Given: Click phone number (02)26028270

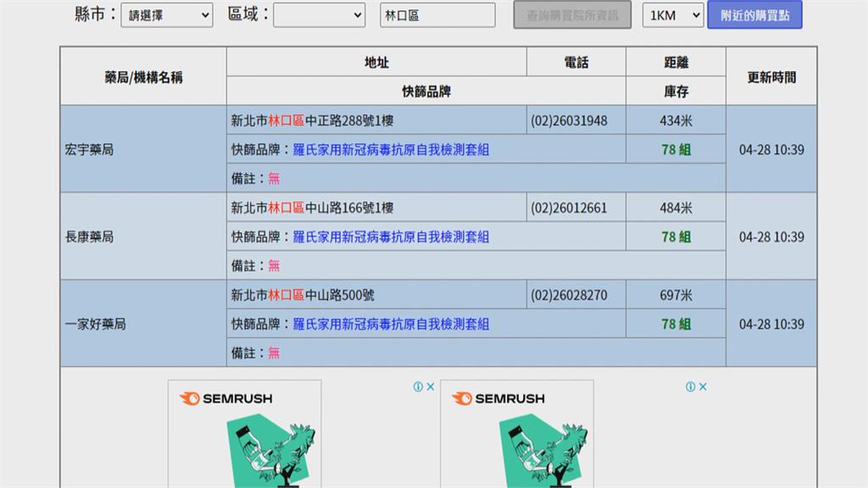Looking at the screenshot, I should [569, 296].
